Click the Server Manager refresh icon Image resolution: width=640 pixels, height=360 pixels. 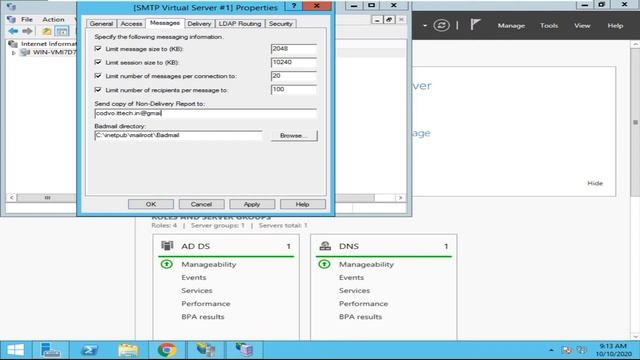click(x=441, y=25)
